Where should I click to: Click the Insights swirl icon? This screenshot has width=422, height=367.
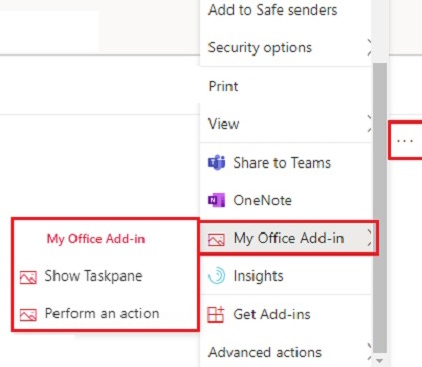pos(216,276)
